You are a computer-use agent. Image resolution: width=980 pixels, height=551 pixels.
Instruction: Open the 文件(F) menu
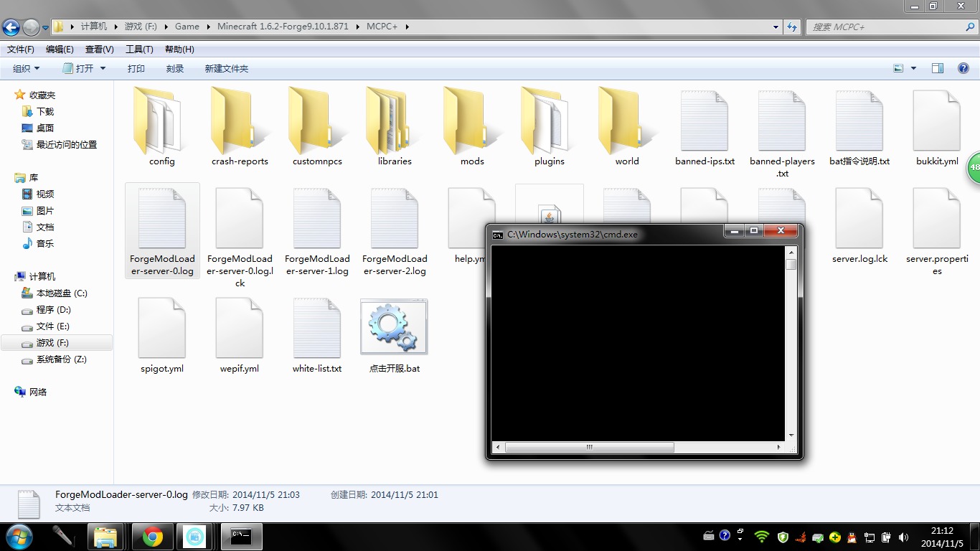pyautogui.click(x=21, y=50)
